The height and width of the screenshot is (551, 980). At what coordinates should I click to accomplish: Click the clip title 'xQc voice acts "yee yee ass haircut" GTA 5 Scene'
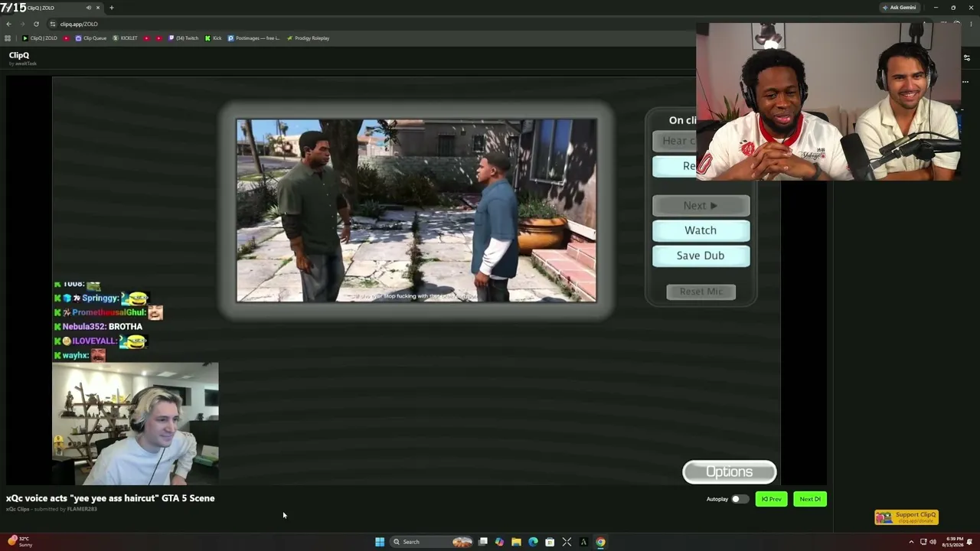click(110, 498)
